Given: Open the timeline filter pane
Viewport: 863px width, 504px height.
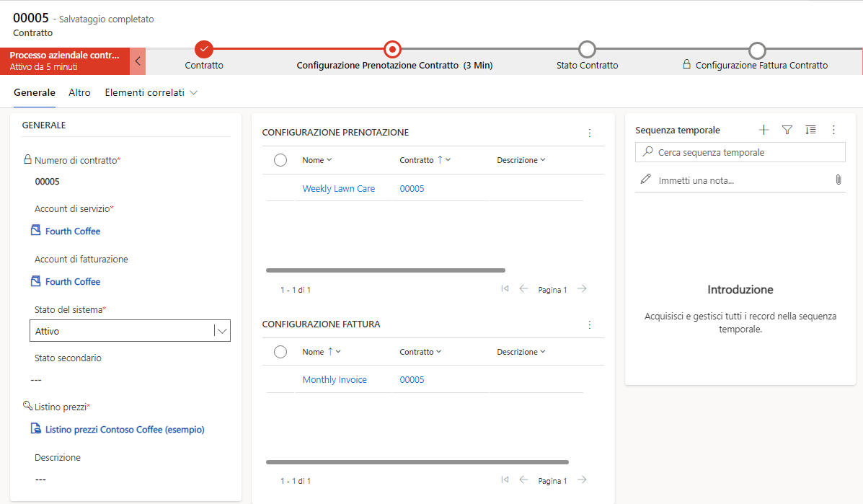Looking at the screenshot, I should tap(787, 130).
